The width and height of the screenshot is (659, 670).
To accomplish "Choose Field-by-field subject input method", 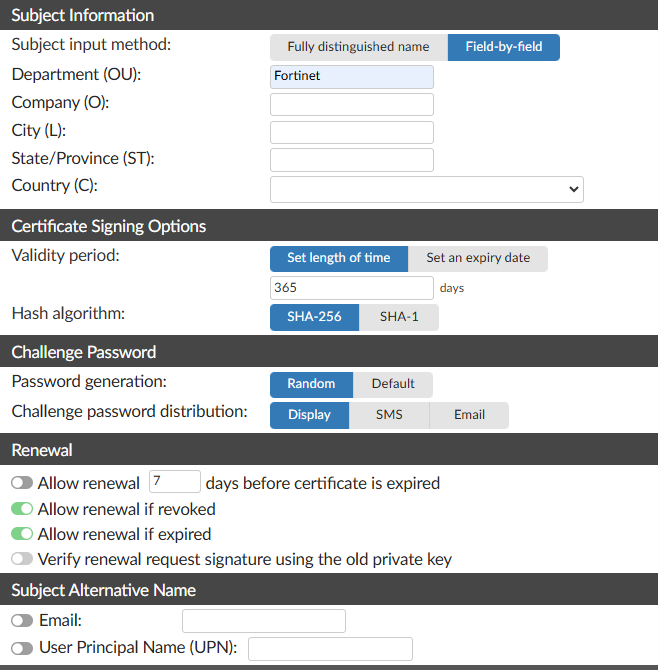I will click(x=504, y=47).
